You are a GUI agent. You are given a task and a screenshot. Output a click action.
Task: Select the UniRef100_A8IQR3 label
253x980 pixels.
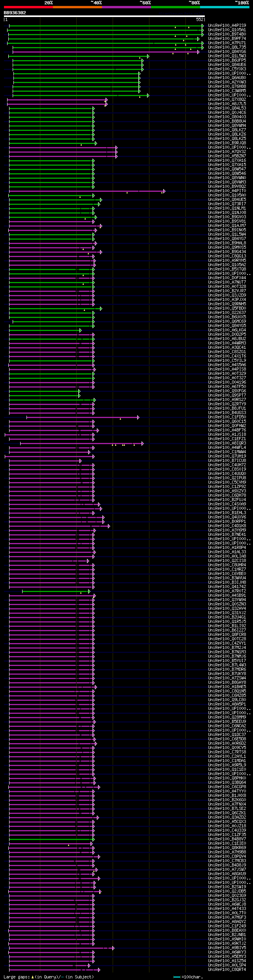tap(227, 443)
